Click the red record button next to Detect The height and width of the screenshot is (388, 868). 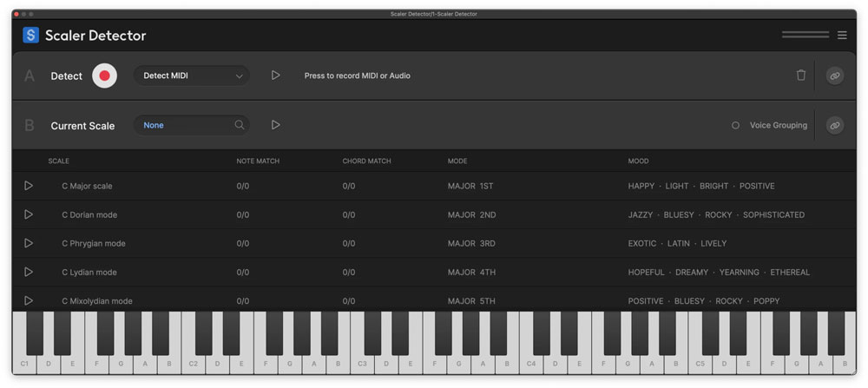(x=104, y=76)
